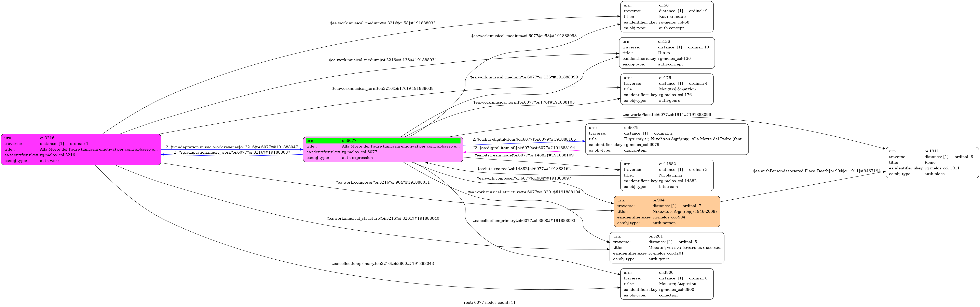Click the orange oi:904 auth-person node

(x=667, y=212)
